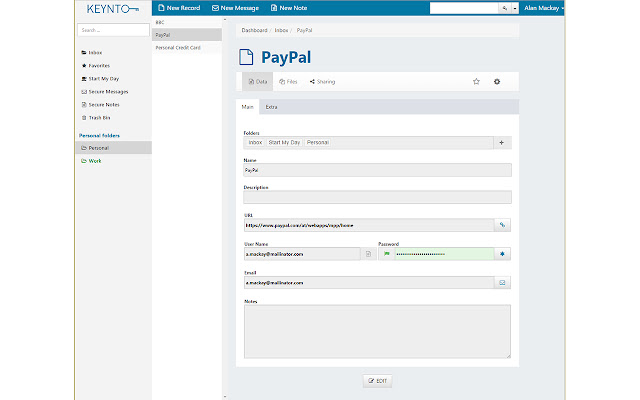Viewport: 640px width, 400px height.
Task: Switch to the Data tab
Action: [x=258, y=82]
